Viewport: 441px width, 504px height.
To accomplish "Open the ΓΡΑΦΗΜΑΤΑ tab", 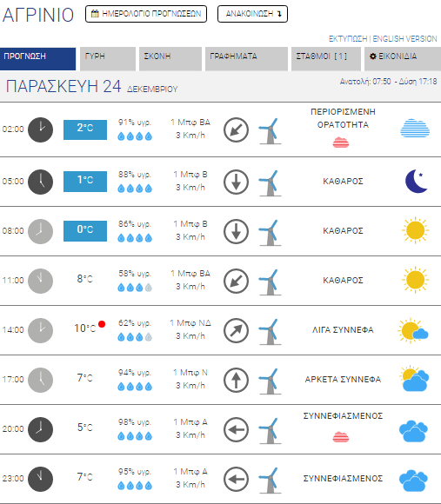I will pyautogui.click(x=246, y=59).
